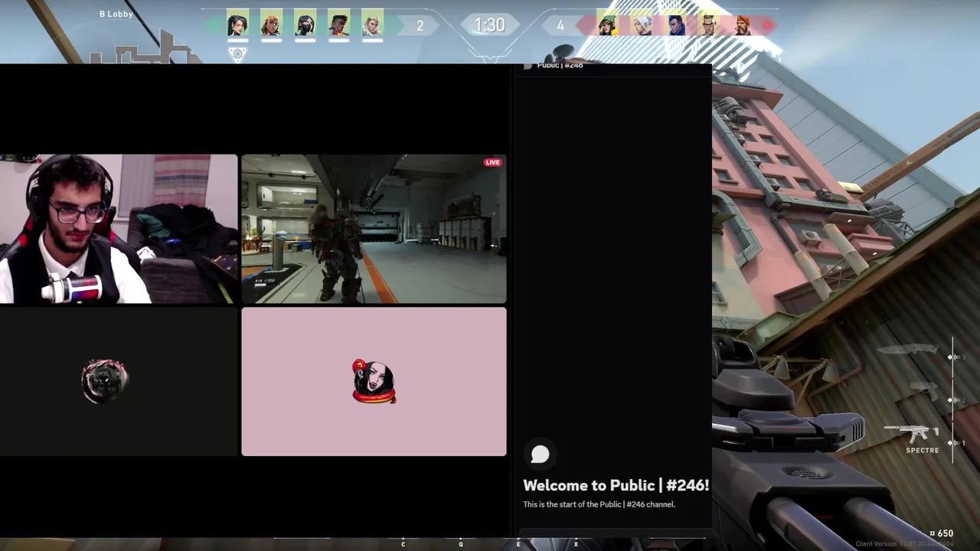Select the orange-beret agent portrait on red team
Viewport: 980px width, 551px height.
(x=743, y=25)
